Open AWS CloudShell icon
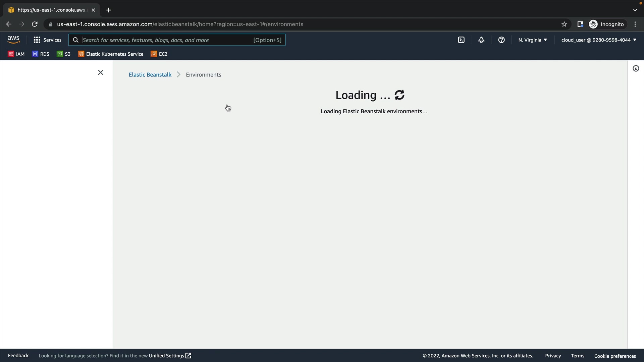Image resolution: width=644 pixels, height=362 pixels. pyautogui.click(x=461, y=40)
